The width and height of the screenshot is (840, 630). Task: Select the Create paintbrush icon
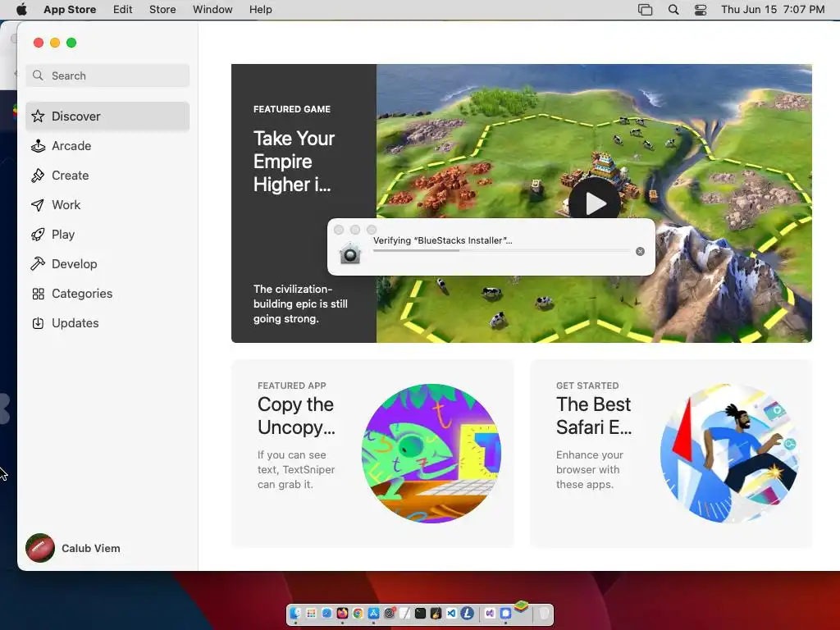pos(38,176)
